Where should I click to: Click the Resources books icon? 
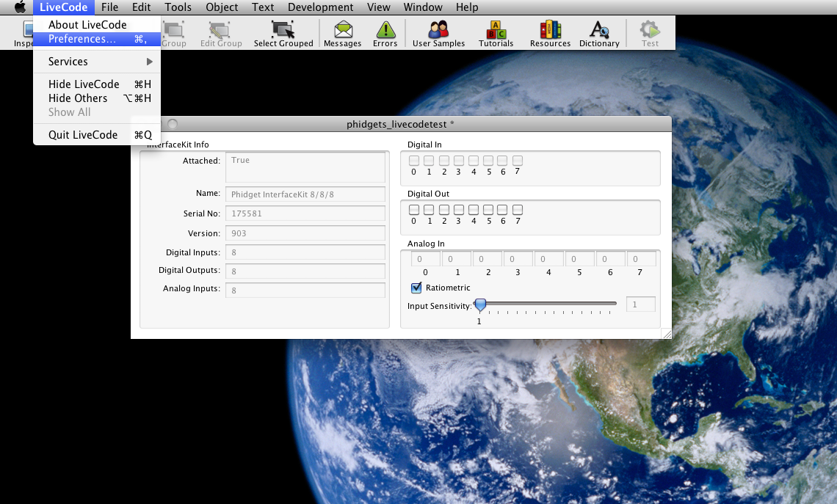coord(550,34)
